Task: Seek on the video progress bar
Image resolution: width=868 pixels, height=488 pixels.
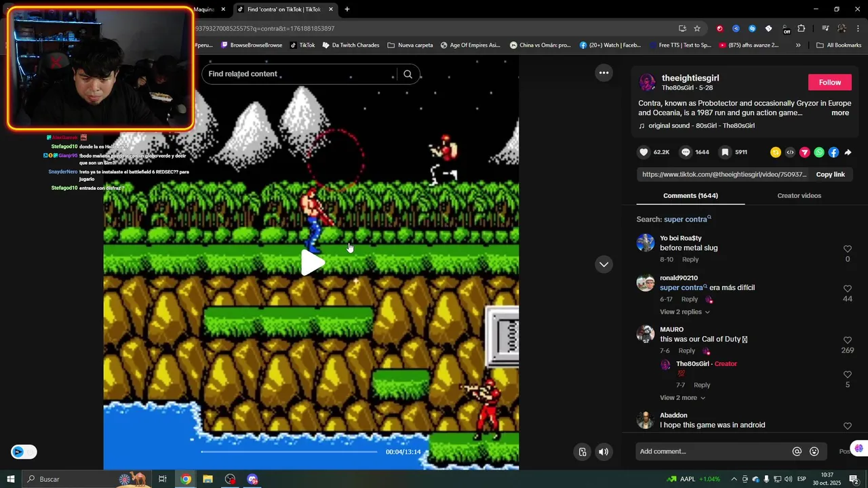Action: pos(289,451)
